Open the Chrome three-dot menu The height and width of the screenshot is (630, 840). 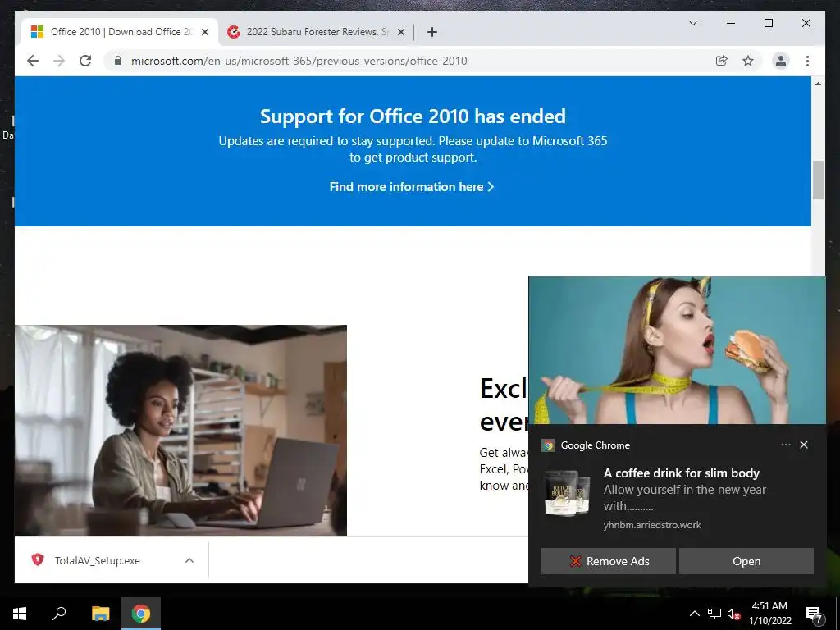click(807, 61)
